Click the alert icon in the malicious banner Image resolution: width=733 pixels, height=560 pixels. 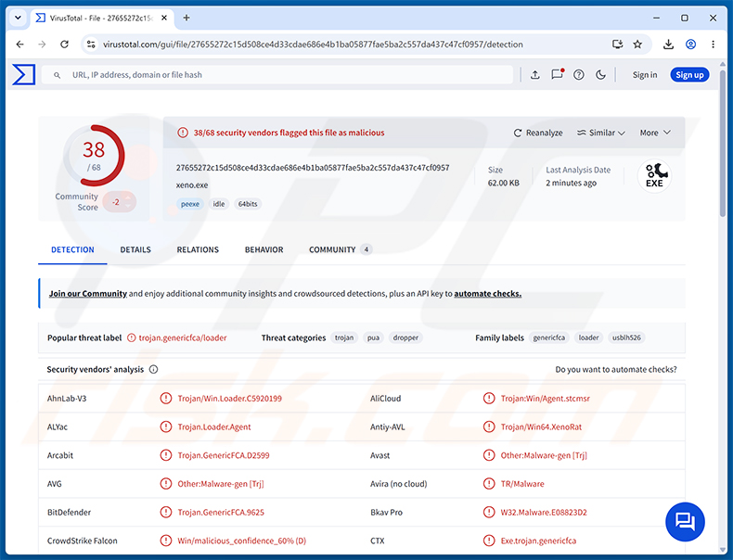(x=182, y=133)
